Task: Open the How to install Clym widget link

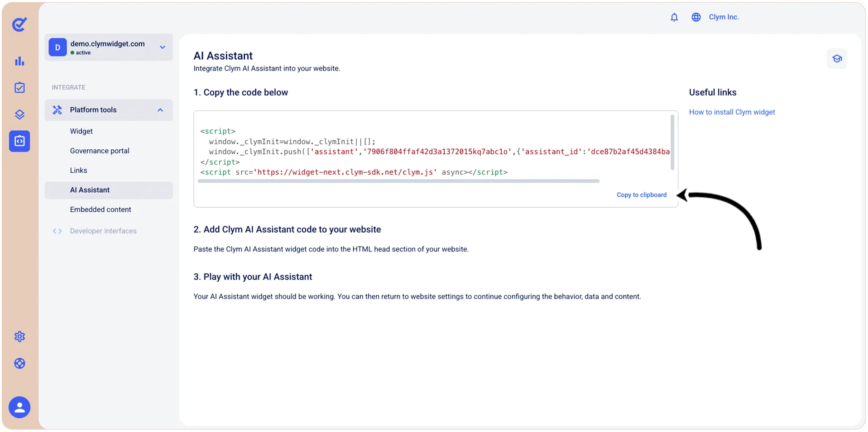Action: (732, 112)
